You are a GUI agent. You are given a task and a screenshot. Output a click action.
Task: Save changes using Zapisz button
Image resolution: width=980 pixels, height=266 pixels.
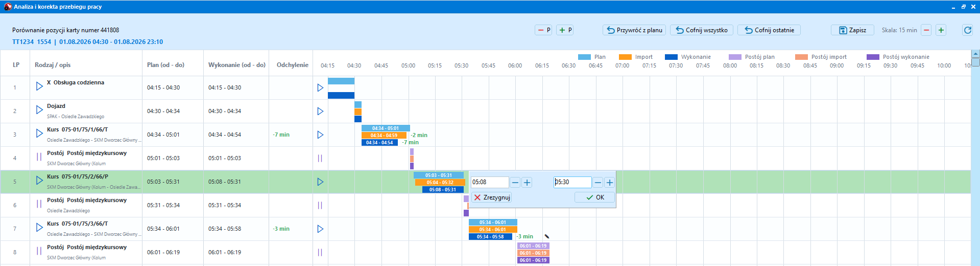click(x=852, y=30)
